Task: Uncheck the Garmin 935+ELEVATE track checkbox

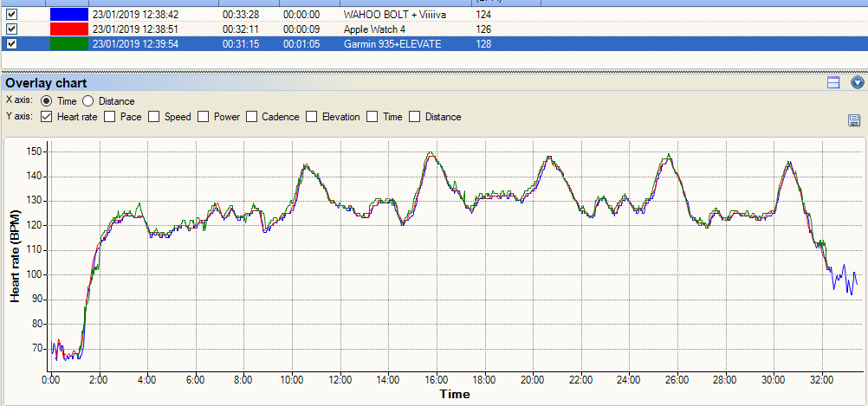Action: [11, 44]
